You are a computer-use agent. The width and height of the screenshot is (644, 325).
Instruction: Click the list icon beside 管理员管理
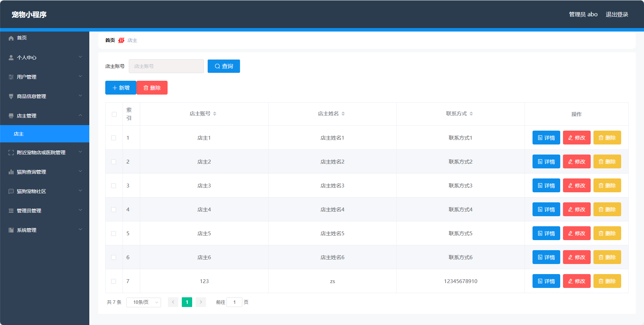[x=11, y=211]
